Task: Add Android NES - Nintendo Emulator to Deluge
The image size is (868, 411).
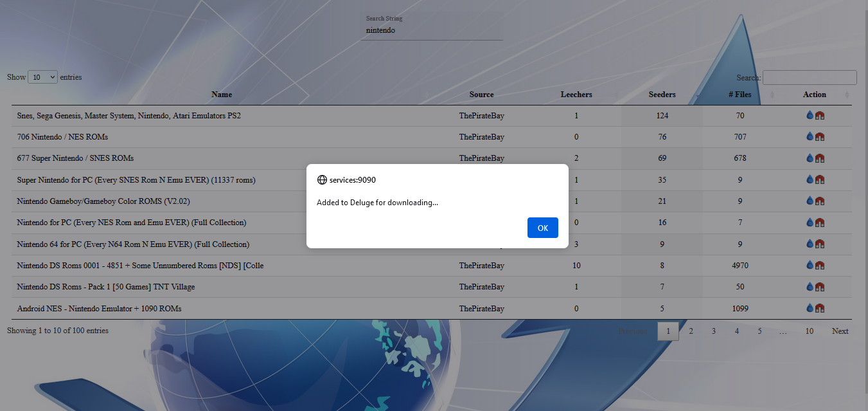Action: click(x=810, y=309)
